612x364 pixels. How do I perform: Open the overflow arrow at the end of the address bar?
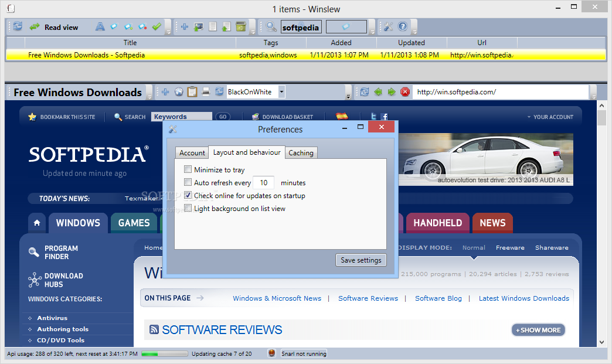click(593, 93)
